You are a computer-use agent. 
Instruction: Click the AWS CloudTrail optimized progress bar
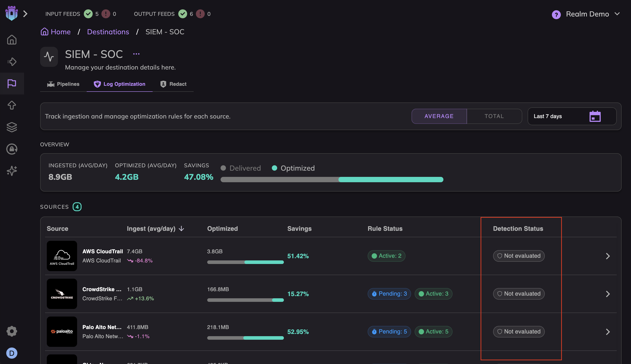[246, 262]
